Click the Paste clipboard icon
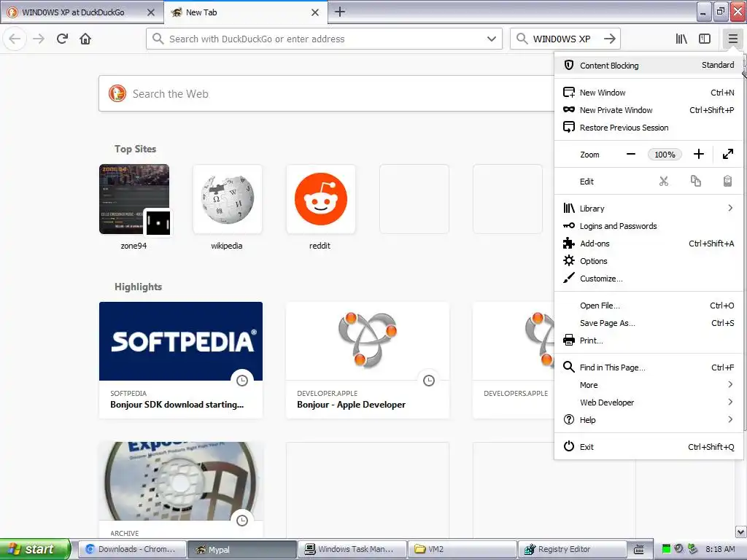This screenshot has height=560, width=747. 727,182
